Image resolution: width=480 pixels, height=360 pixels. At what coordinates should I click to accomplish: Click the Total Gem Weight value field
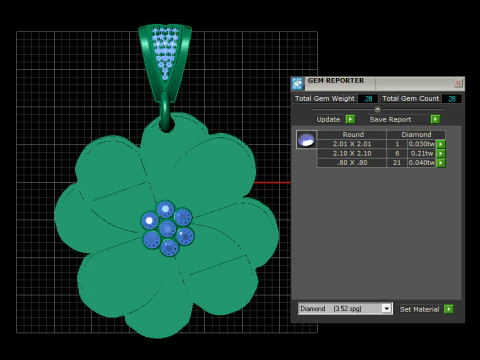click(368, 99)
